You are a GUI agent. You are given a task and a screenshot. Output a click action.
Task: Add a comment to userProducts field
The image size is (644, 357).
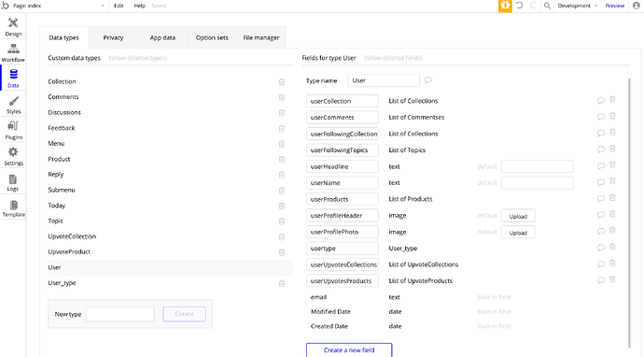[601, 199]
